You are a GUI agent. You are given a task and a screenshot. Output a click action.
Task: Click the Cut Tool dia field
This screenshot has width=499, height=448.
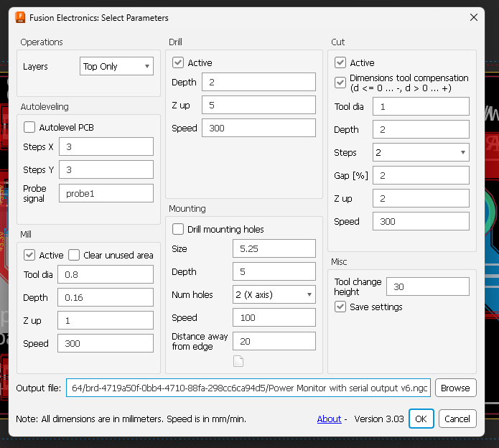click(421, 106)
